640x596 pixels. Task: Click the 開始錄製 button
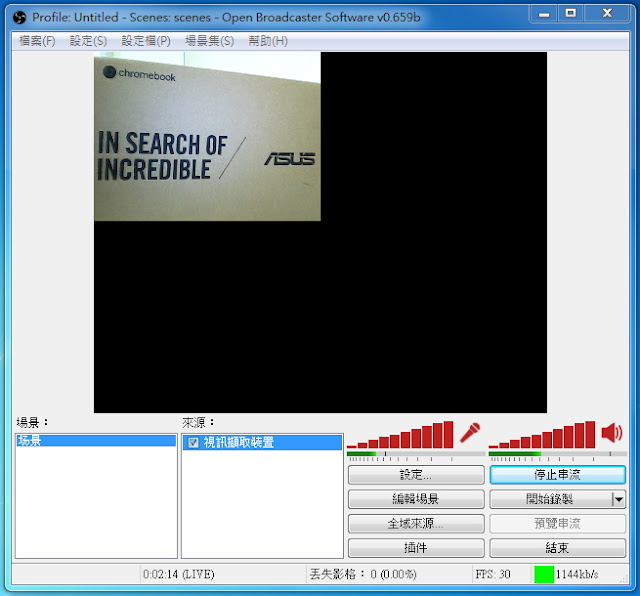pyautogui.click(x=551, y=499)
